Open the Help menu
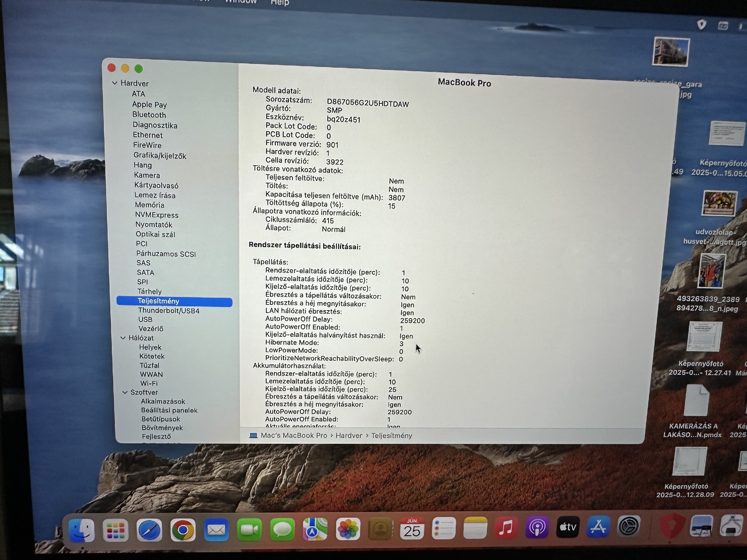Image resolution: width=747 pixels, height=560 pixels. (x=280, y=3)
